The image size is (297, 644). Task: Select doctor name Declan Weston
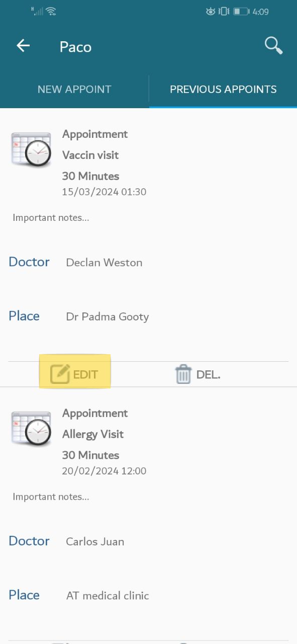point(104,263)
